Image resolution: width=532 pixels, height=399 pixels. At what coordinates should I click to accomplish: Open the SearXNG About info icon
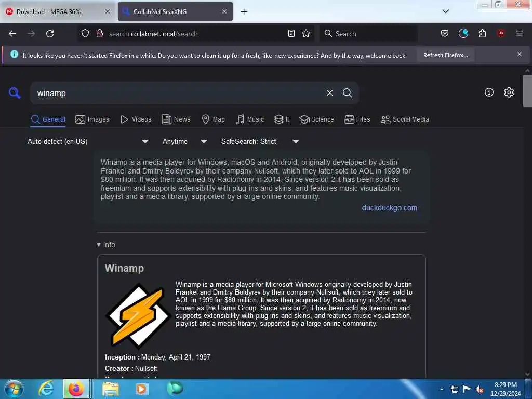pyautogui.click(x=489, y=92)
